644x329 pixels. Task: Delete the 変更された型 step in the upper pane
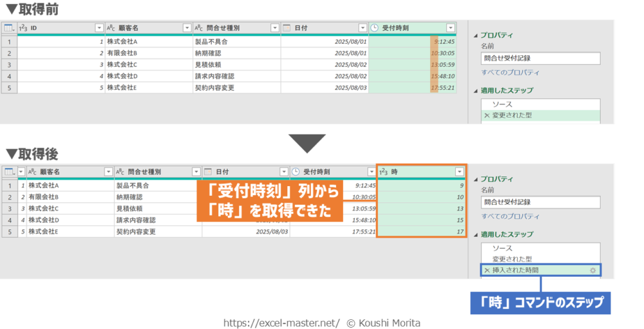[x=487, y=116]
